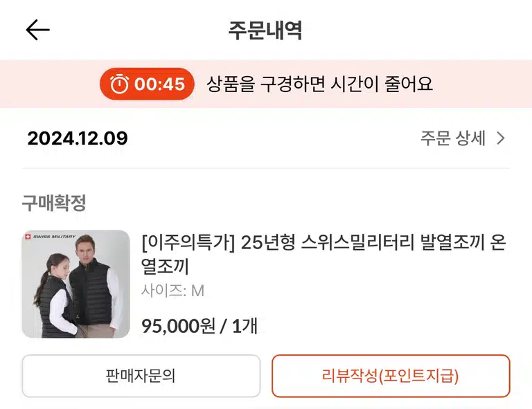The height and width of the screenshot is (409, 532).
Task: Click the 95,000원 price text
Action: (x=179, y=326)
